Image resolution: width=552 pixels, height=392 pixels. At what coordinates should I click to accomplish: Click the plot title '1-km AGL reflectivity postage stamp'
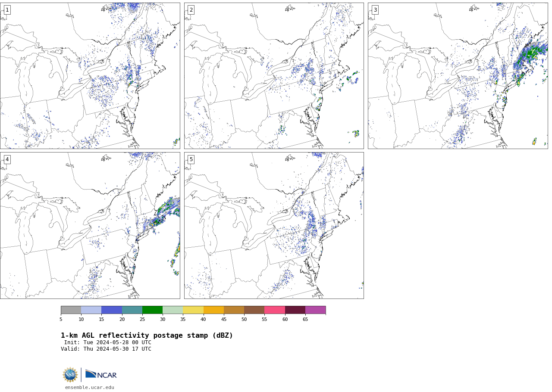(x=147, y=336)
